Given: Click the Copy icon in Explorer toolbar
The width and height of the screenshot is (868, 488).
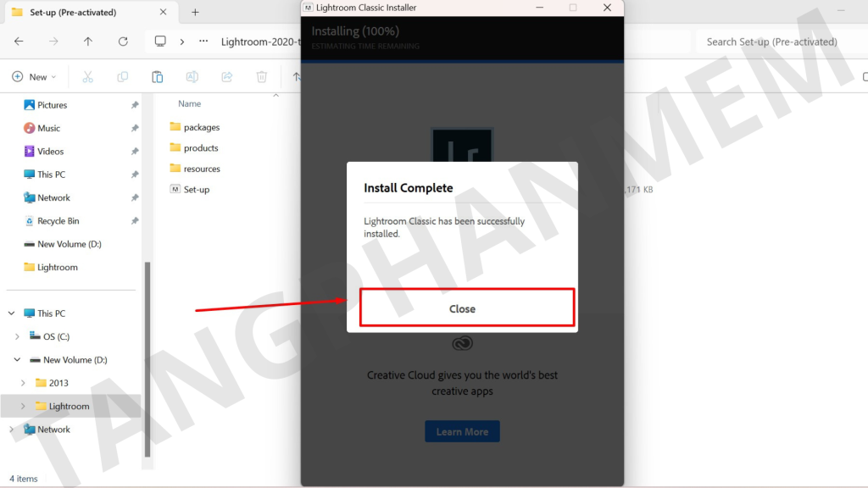Looking at the screenshot, I should pos(122,77).
